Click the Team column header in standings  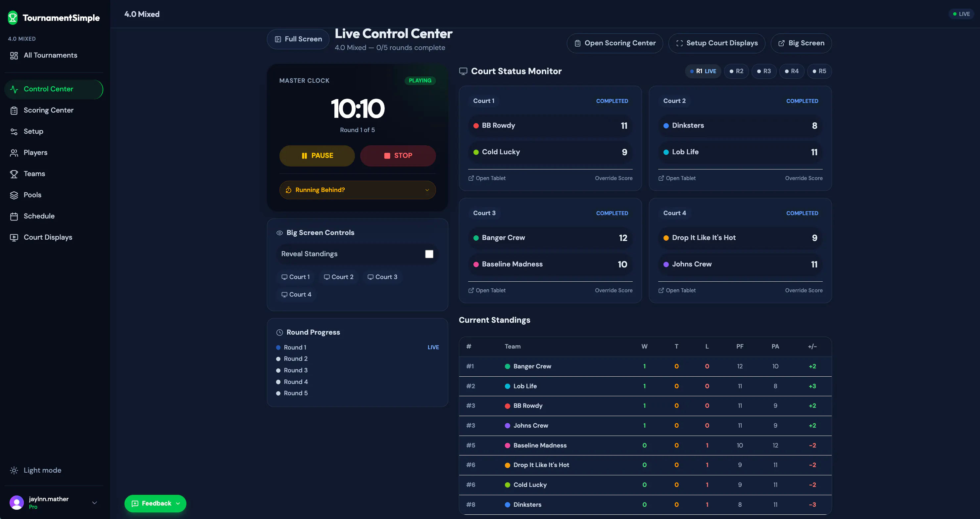[x=513, y=346]
